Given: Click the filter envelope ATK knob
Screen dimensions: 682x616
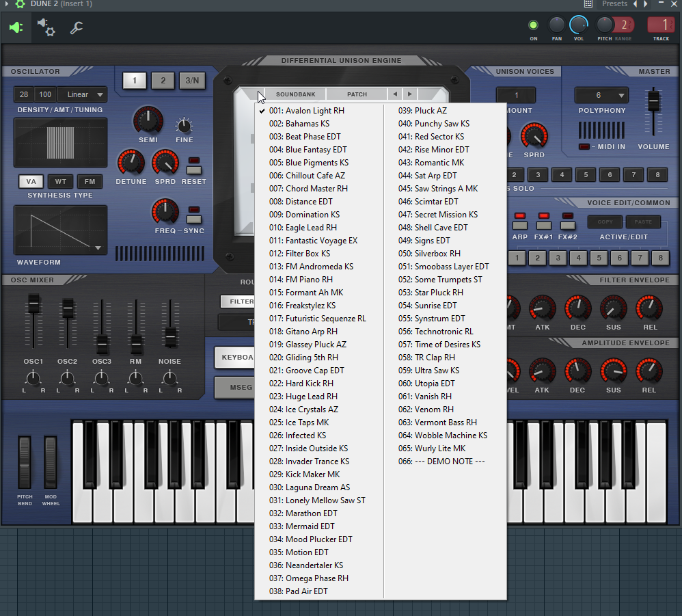Looking at the screenshot, I should pyautogui.click(x=543, y=308).
